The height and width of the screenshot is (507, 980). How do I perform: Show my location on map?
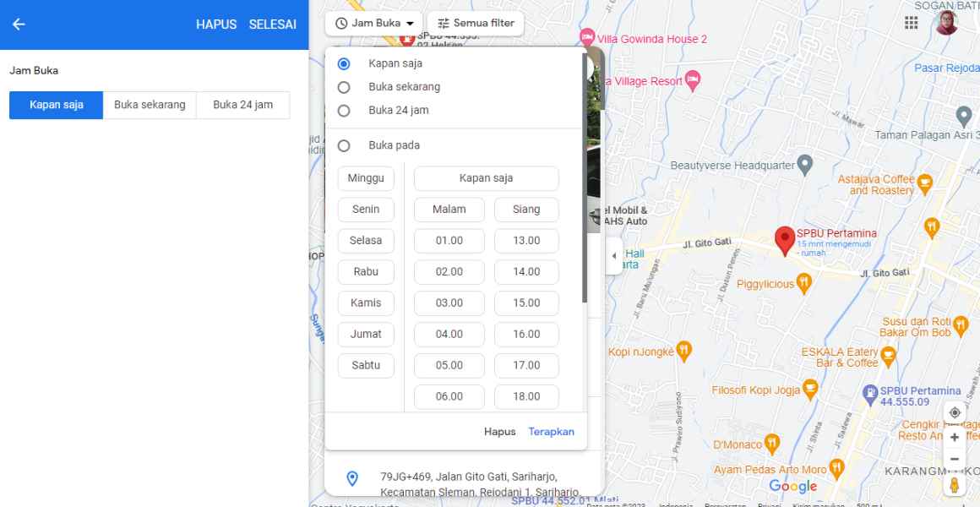(955, 412)
